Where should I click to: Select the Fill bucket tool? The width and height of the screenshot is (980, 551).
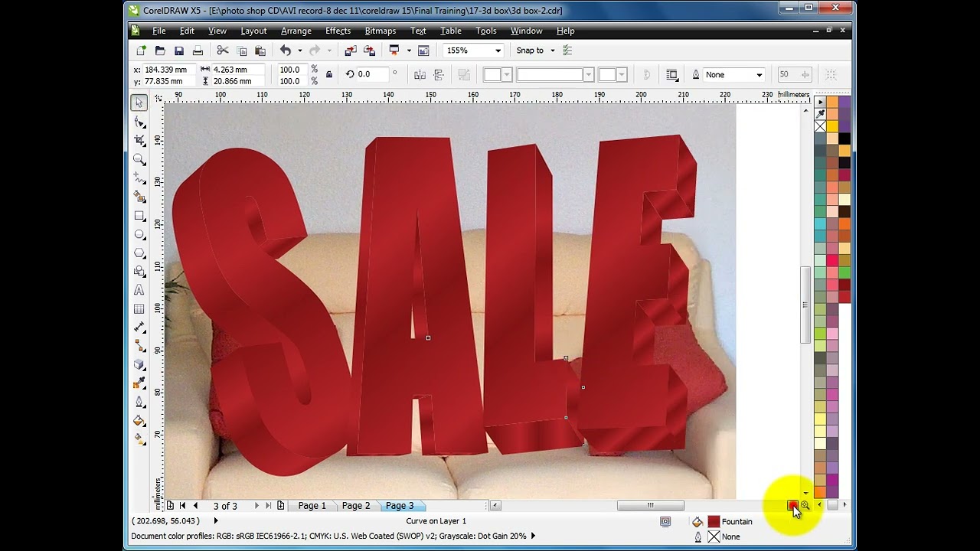139,421
